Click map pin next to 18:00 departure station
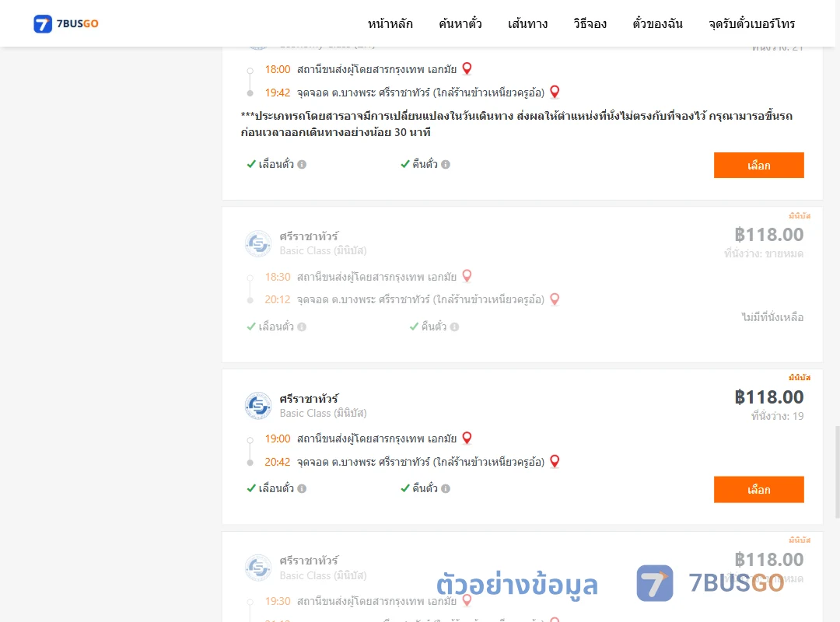 [x=467, y=68]
